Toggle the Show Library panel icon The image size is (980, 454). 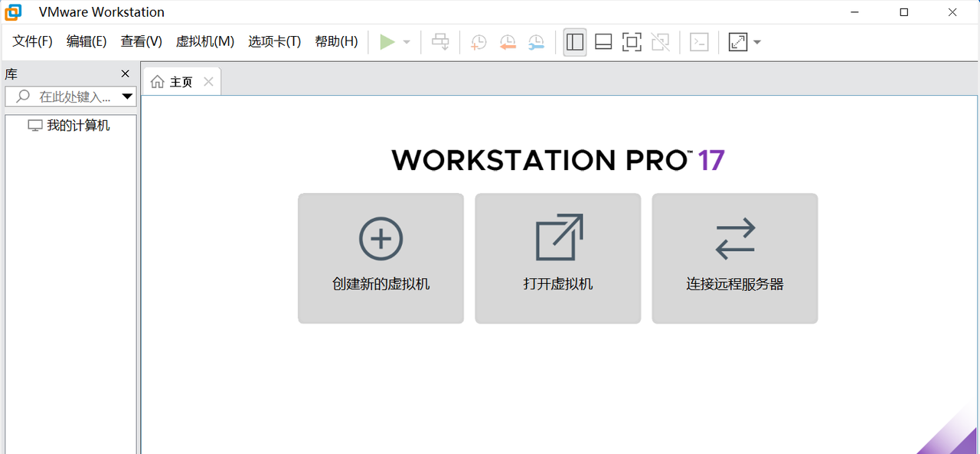point(574,42)
